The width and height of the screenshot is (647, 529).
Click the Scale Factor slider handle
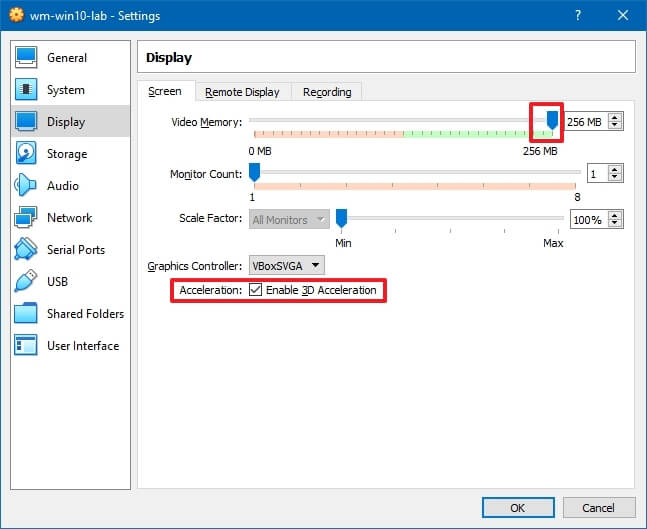[341, 218]
